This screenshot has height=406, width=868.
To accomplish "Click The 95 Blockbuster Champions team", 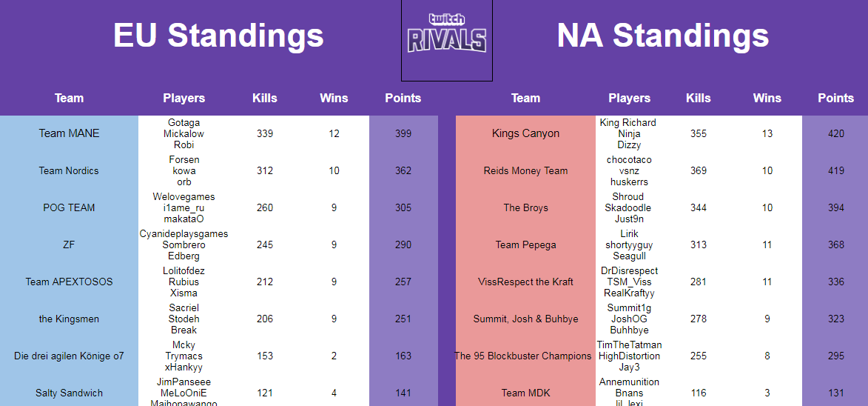I will (x=523, y=356).
